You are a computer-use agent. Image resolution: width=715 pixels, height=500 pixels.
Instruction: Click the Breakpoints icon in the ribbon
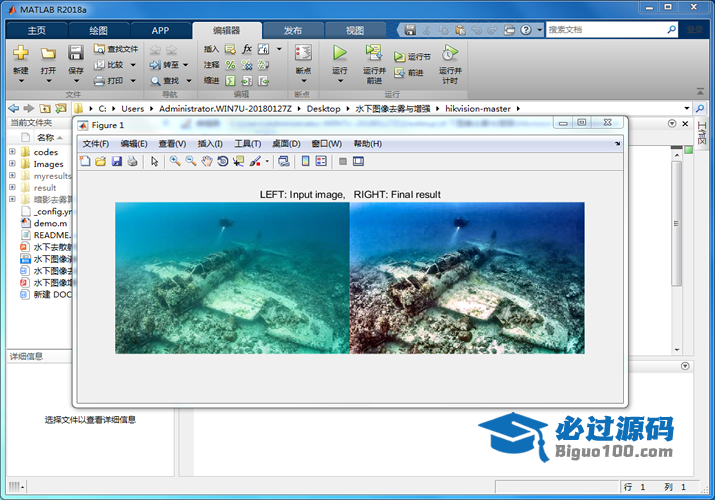[x=303, y=53]
